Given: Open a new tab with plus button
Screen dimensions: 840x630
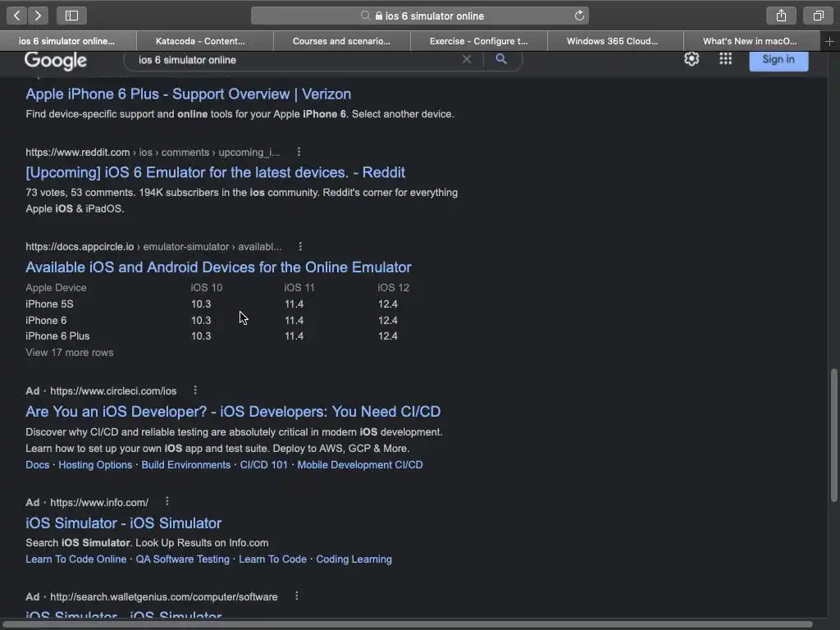Looking at the screenshot, I should tap(829, 41).
